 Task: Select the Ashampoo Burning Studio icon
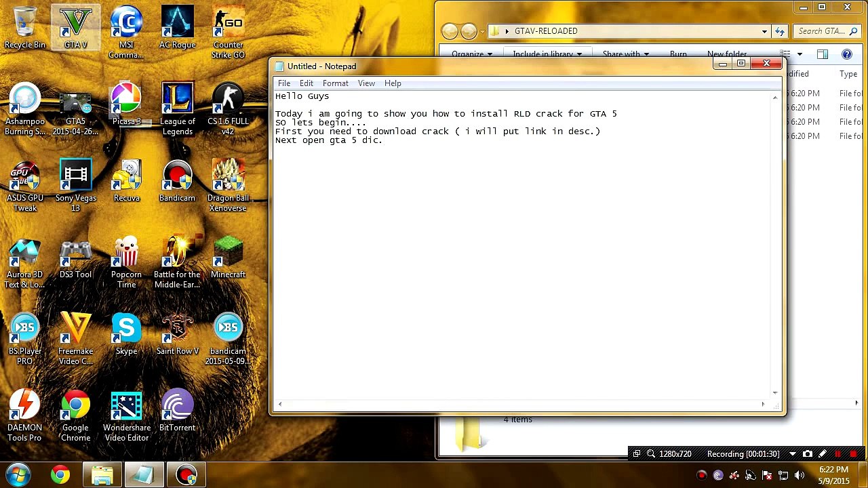tap(25, 109)
